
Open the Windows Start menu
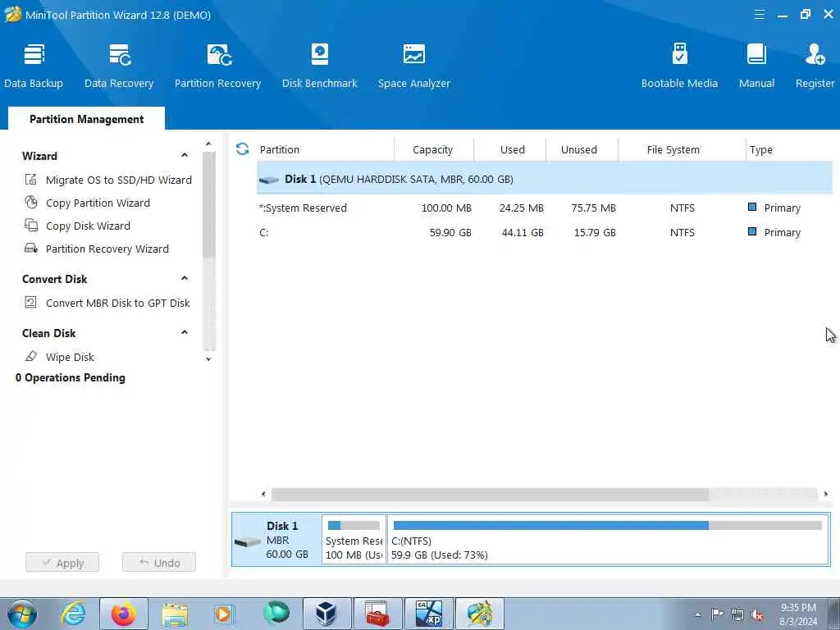click(x=22, y=614)
